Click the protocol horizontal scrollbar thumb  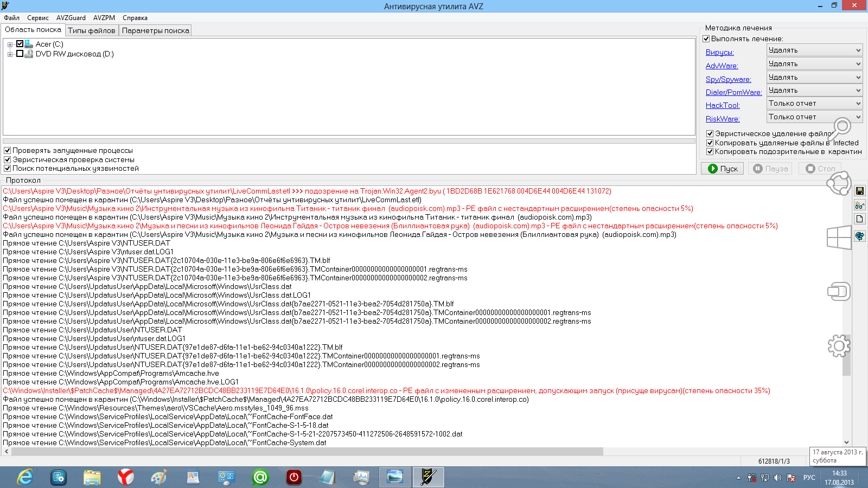point(307,452)
